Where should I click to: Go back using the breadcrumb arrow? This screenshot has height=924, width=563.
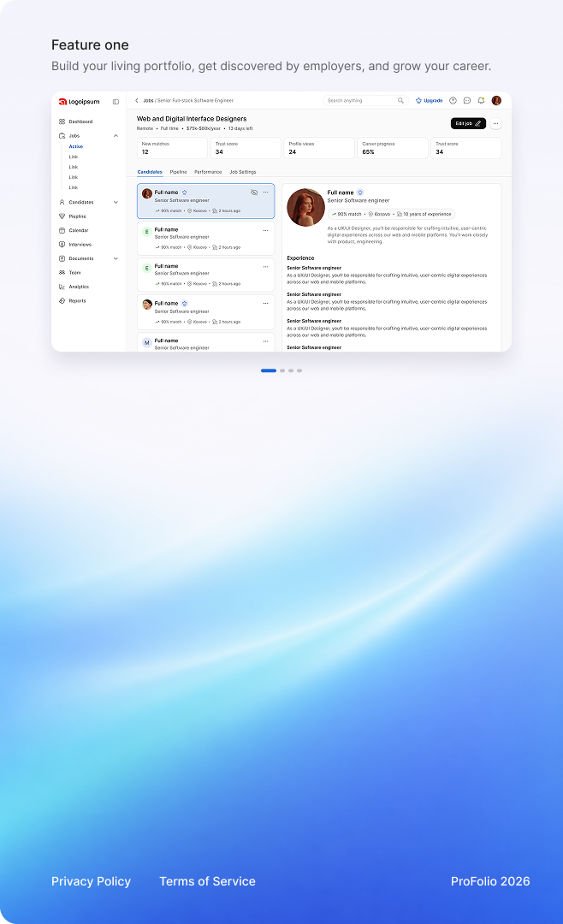137,101
